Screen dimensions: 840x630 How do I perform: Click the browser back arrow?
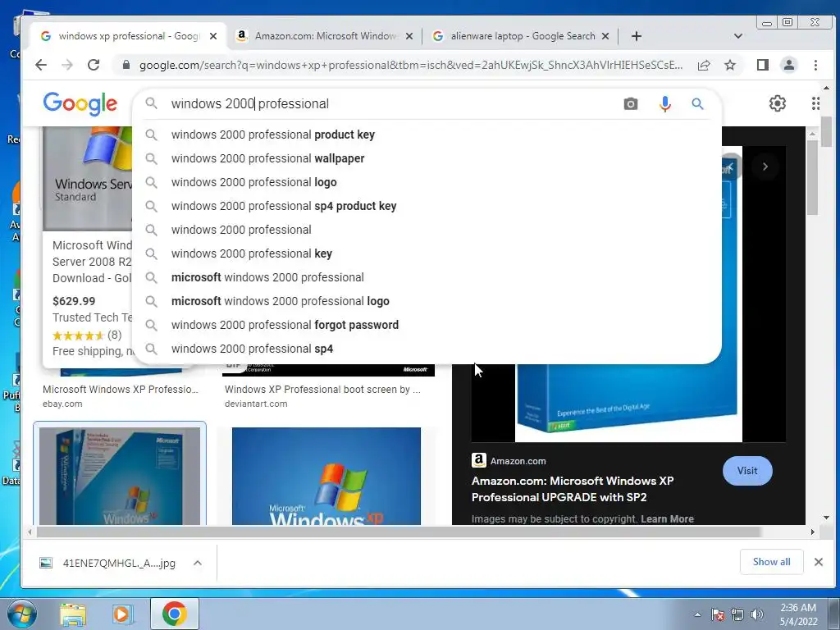click(41, 65)
